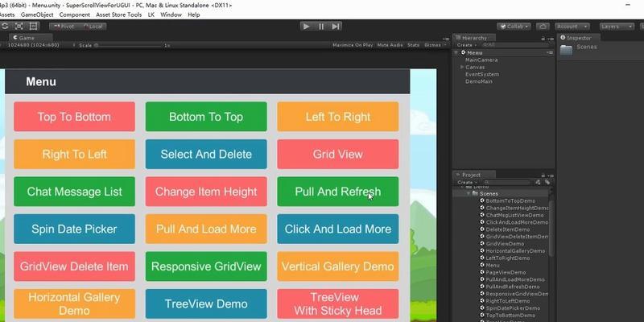This screenshot has height=322, width=644.
Task: Select the Rect Transform tool
Action: [x=33, y=27]
